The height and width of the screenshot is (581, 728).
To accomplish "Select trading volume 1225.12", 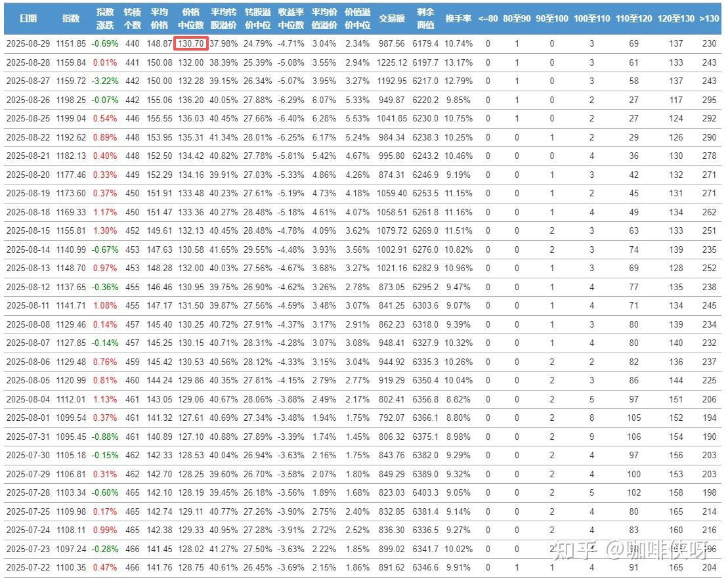I will click(x=391, y=62).
